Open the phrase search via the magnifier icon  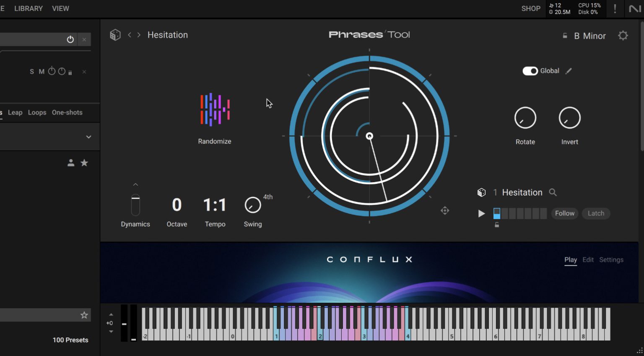(x=553, y=192)
